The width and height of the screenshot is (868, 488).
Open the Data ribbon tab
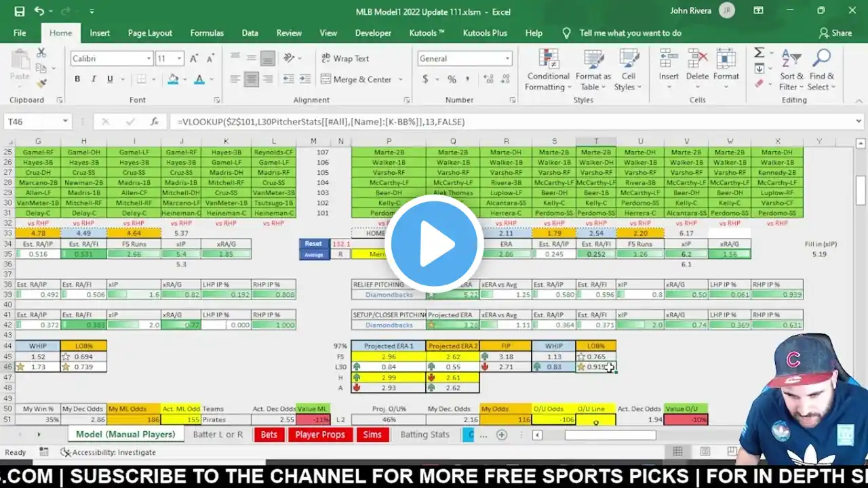[250, 33]
